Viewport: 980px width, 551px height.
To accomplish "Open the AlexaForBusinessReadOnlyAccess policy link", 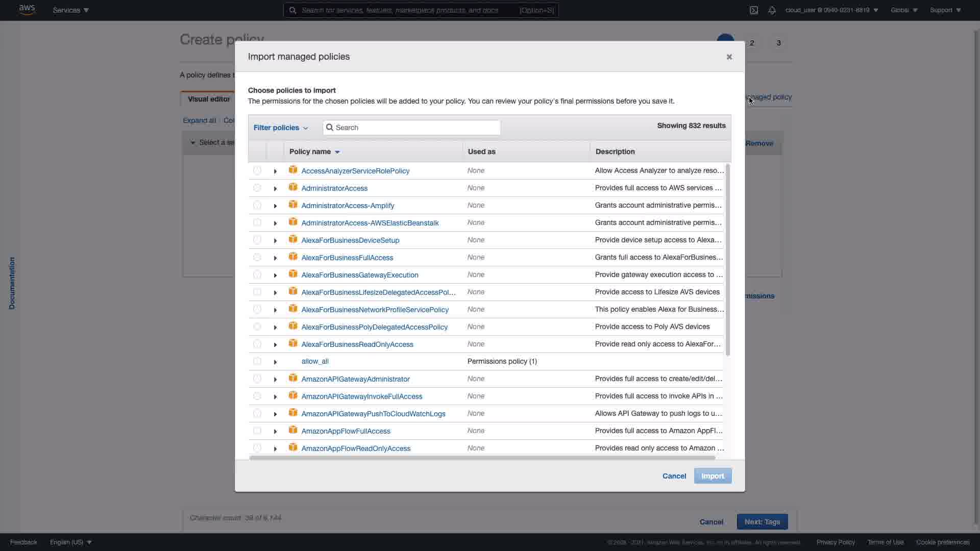I will tap(357, 344).
